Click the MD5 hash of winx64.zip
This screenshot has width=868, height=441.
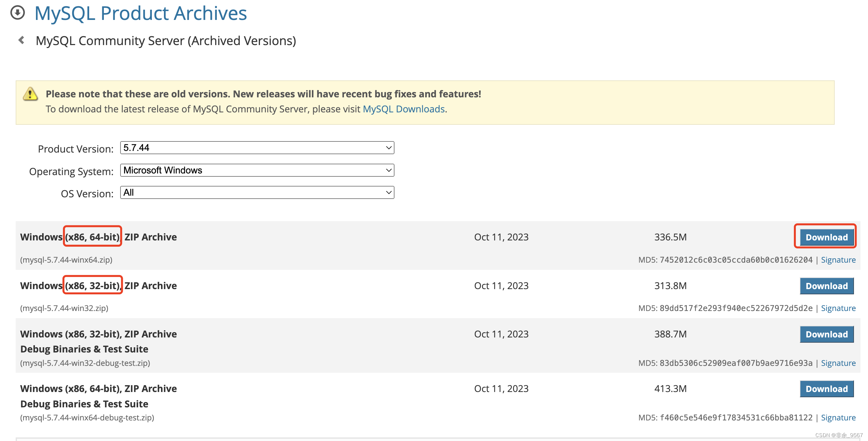pos(736,260)
